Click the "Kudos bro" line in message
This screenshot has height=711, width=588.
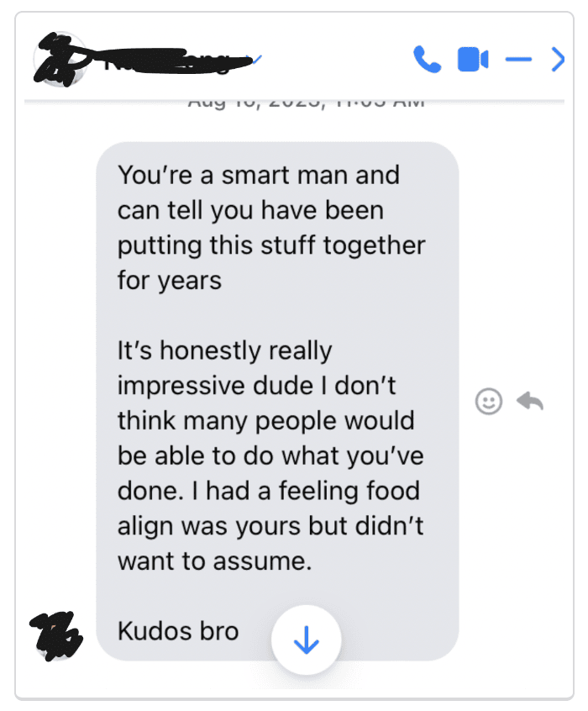178,631
